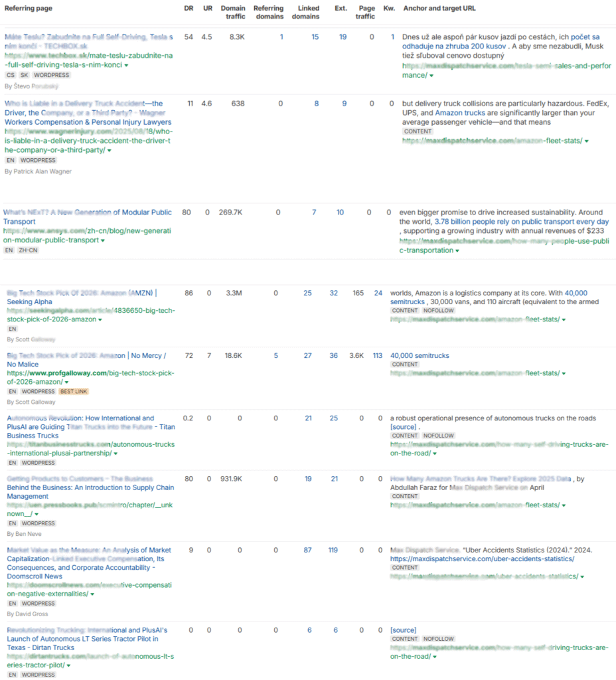The image size is (616, 680).
Task: Sort by Linked domains column header
Action: pos(305,12)
